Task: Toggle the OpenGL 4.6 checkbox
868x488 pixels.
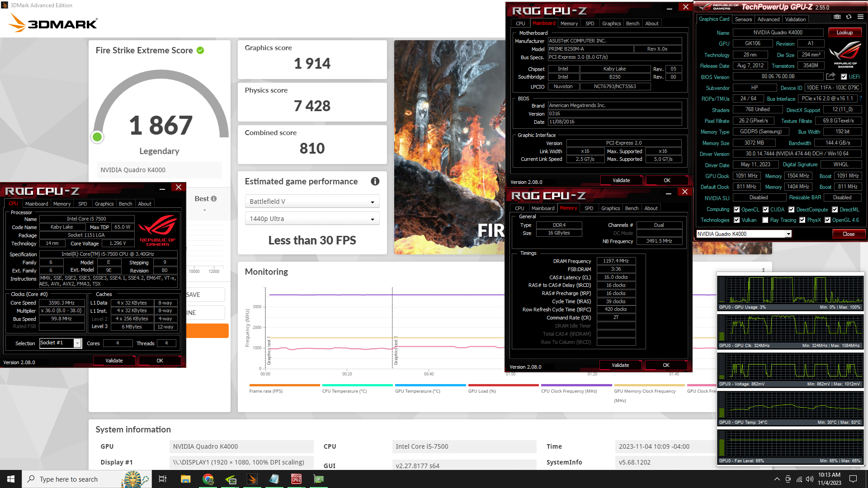Action: tap(828, 220)
